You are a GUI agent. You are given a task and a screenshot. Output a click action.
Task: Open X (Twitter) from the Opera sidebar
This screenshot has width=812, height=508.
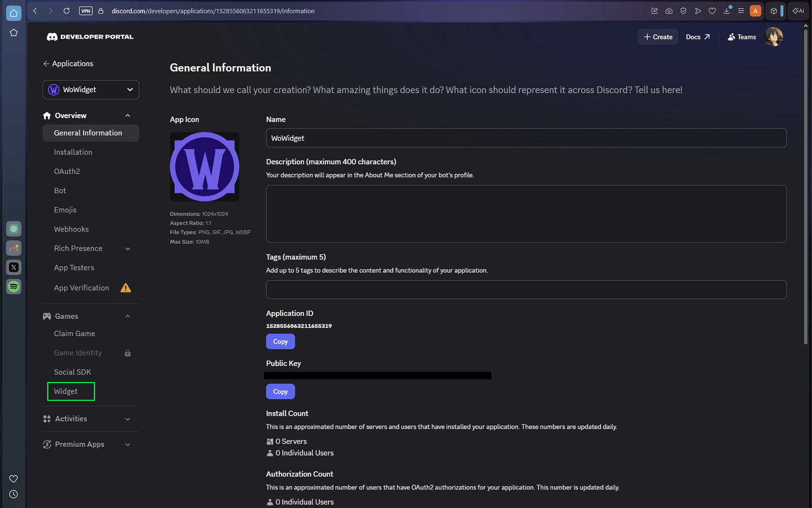coord(14,267)
